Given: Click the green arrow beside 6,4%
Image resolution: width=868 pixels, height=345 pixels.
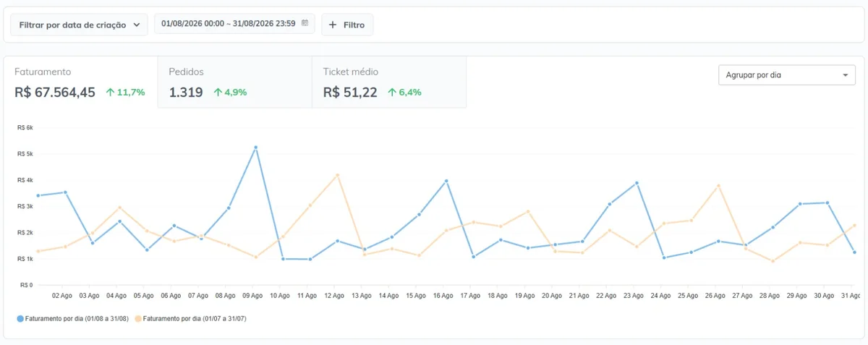Looking at the screenshot, I should [391, 92].
